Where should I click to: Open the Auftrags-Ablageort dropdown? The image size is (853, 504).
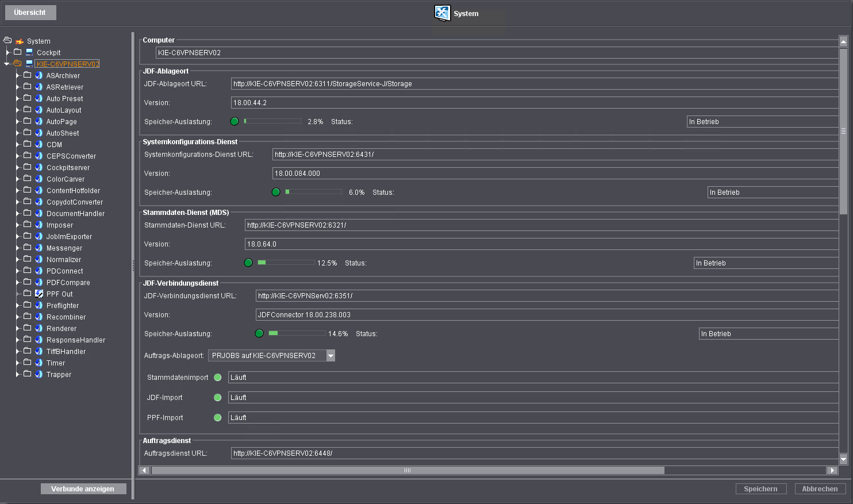[331, 356]
